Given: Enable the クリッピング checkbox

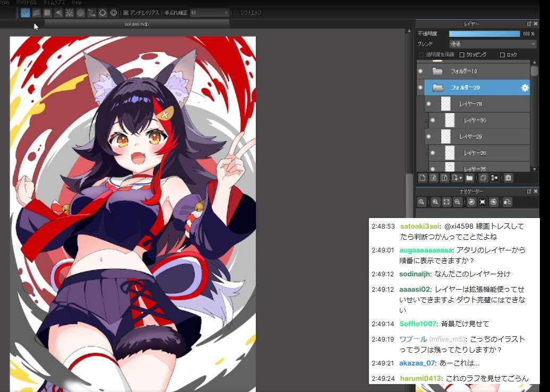Looking at the screenshot, I should [462, 55].
